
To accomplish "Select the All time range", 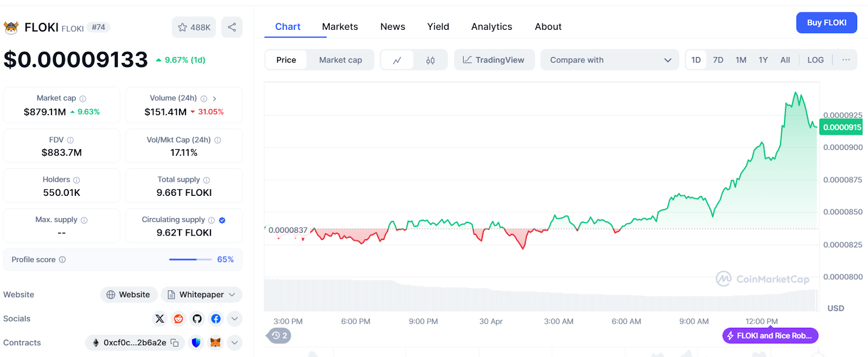I will pyautogui.click(x=785, y=60).
